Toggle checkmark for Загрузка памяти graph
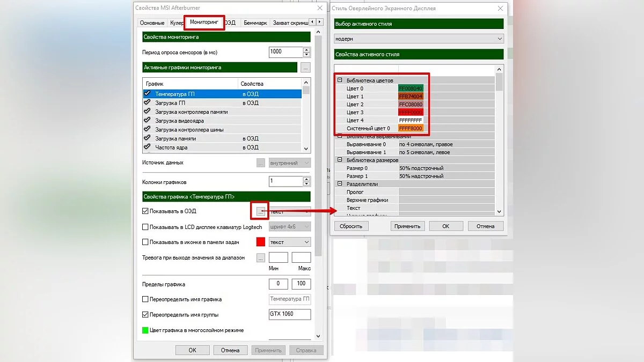 coord(147,138)
